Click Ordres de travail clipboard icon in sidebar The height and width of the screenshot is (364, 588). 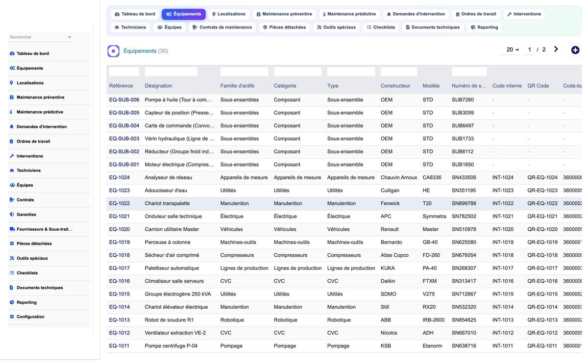click(x=12, y=142)
